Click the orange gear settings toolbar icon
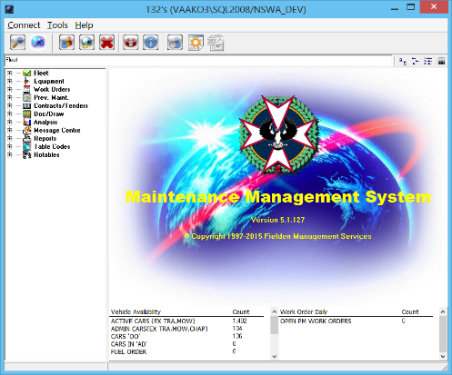The height and width of the screenshot is (375, 452). click(196, 42)
